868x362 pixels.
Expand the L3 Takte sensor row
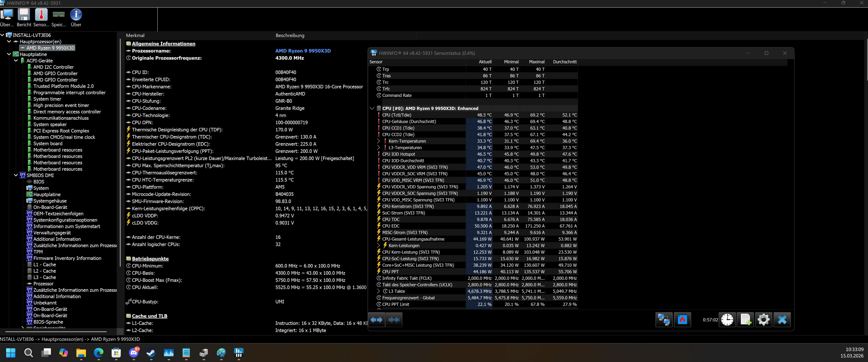(x=378, y=291)
